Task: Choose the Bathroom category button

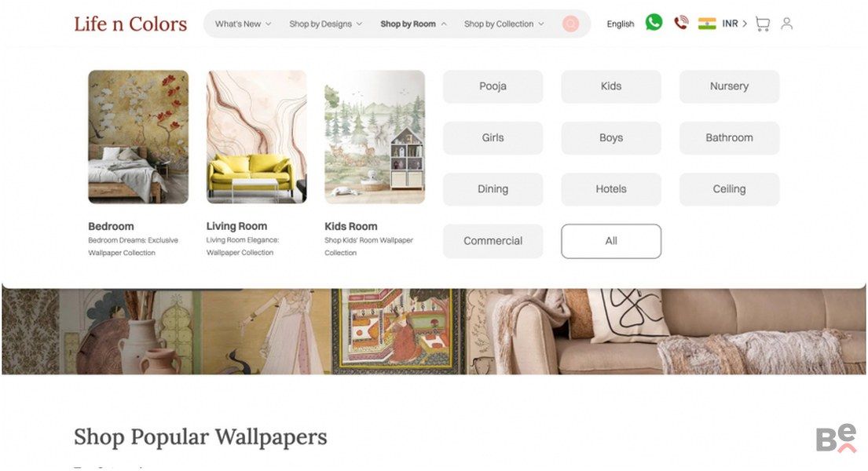Action: click(x=729, y=138)
